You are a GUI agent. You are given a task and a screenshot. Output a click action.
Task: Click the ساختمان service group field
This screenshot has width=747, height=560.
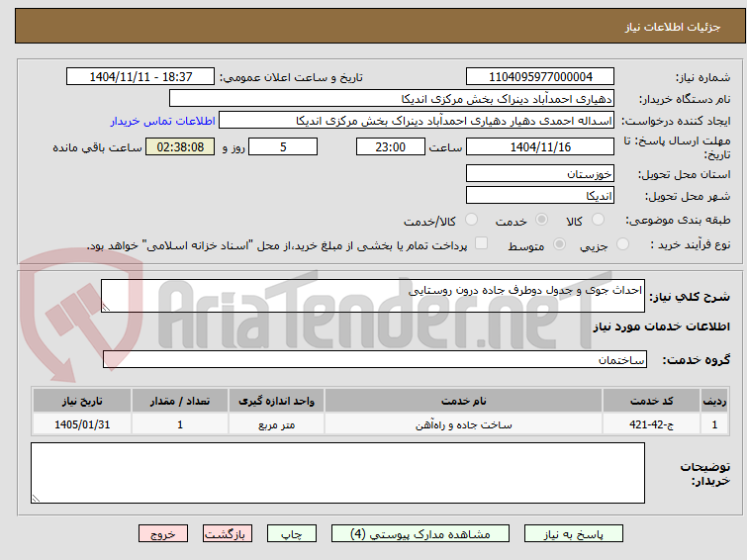pyautogui.click(x=374, y=359)
